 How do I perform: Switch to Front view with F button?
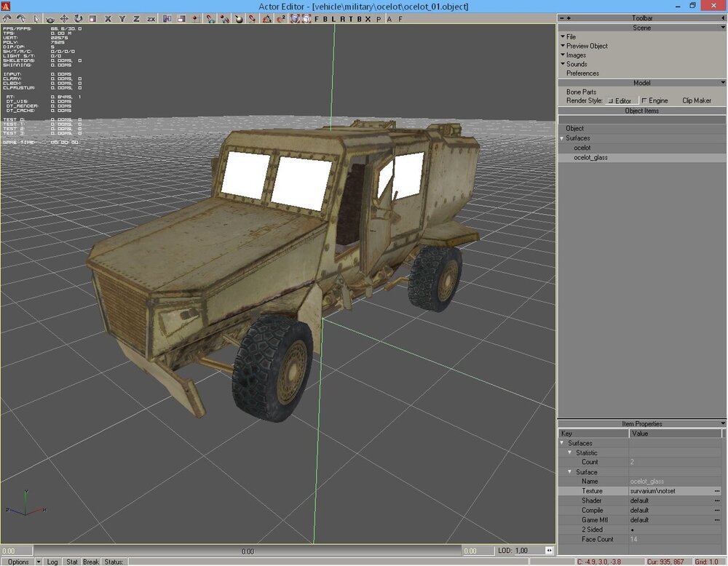point(317,18)
